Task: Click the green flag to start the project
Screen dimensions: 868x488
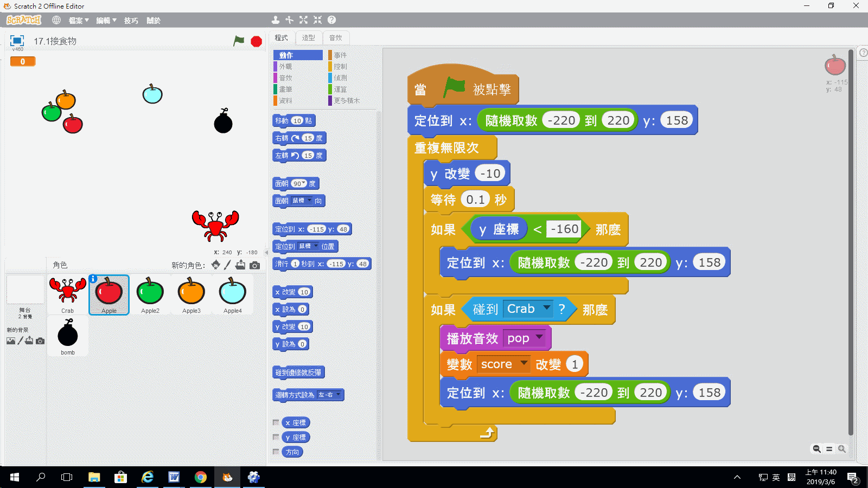Action: click(x=239, y=41)
